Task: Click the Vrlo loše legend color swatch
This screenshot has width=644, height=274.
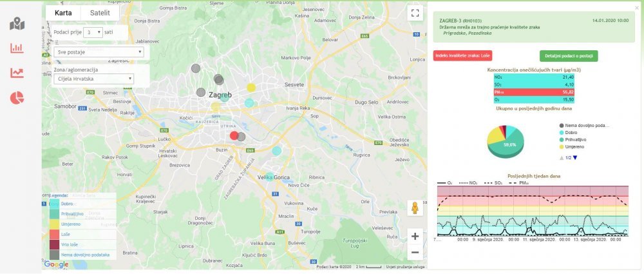Action: 54,245
